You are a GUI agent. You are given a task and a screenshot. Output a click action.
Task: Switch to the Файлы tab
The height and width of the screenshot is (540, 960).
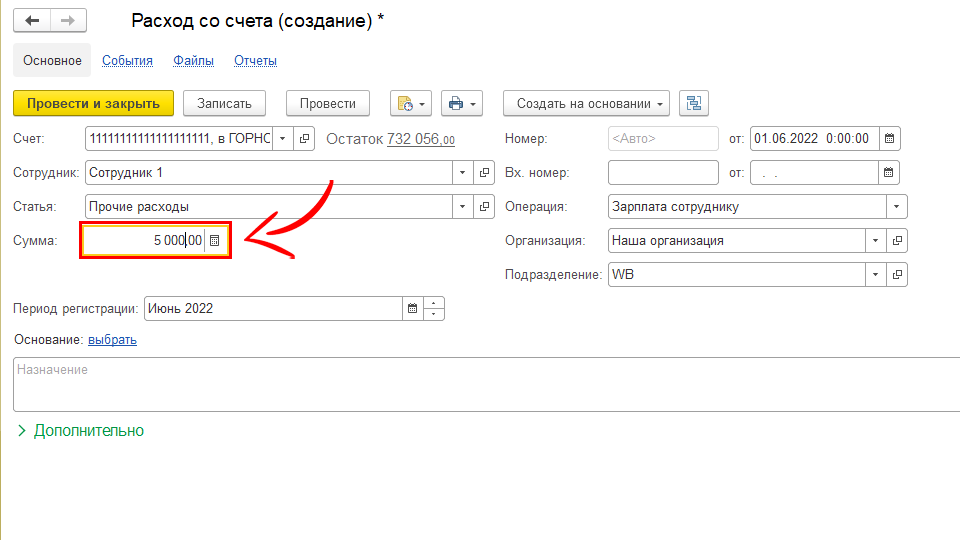tap(193, 61)
